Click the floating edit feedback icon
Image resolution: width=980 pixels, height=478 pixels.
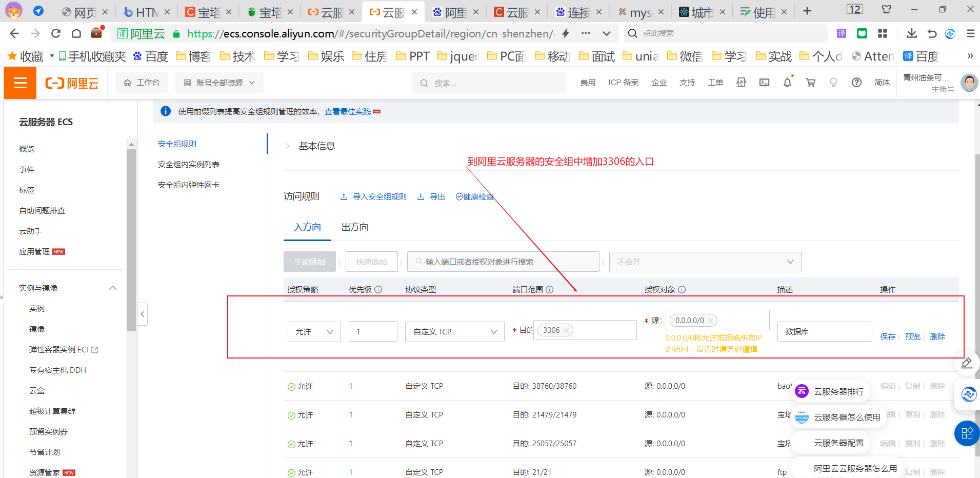pyautogui.click(x=967, y=364)
